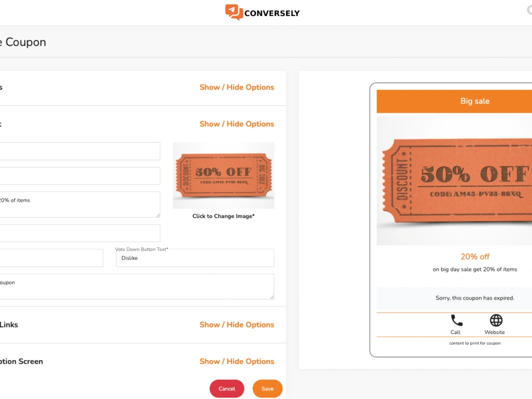Image resolution: width=532 pixels, height=399 pixels.
Task: Toggle the topmost Show / Hide Options control
Action: tap(237, 87)
